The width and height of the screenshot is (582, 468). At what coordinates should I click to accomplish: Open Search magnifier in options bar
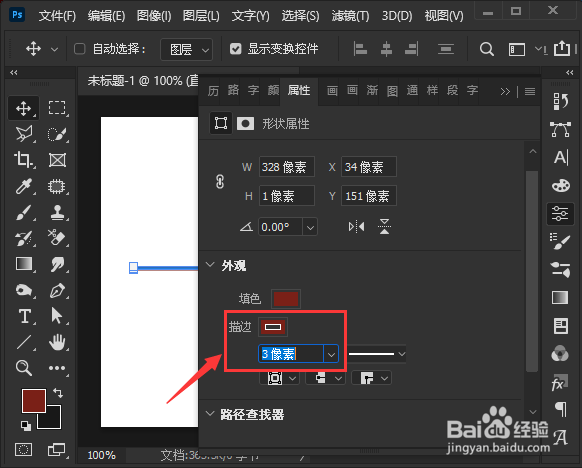(486, 49)
